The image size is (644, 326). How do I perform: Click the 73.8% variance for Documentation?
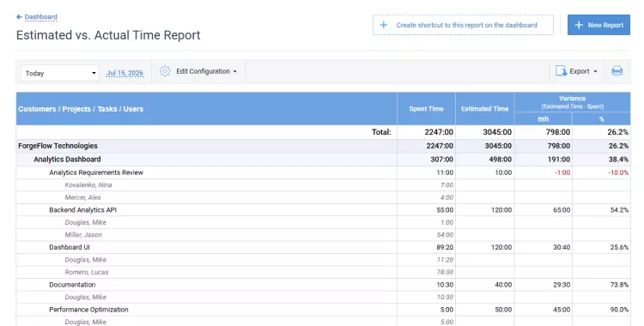coord(619,285)
